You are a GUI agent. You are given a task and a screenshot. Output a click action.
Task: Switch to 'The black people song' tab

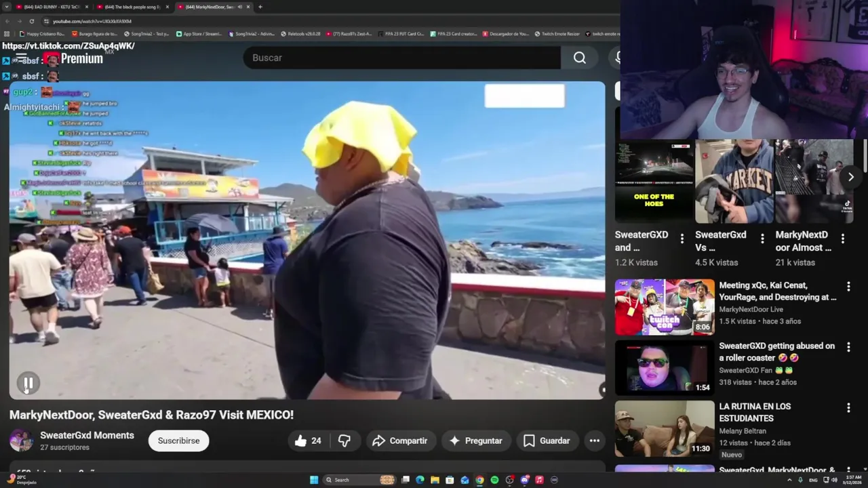[132, 7]
